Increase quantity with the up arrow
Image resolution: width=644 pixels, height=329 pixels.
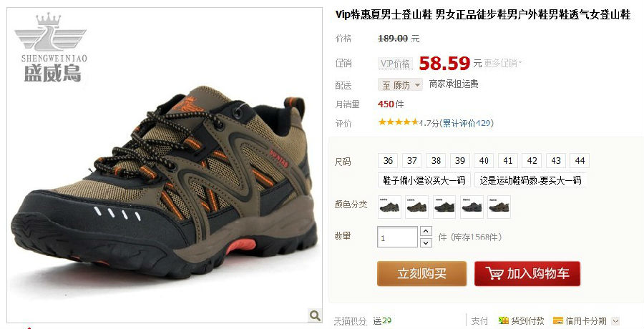(426, 231)
